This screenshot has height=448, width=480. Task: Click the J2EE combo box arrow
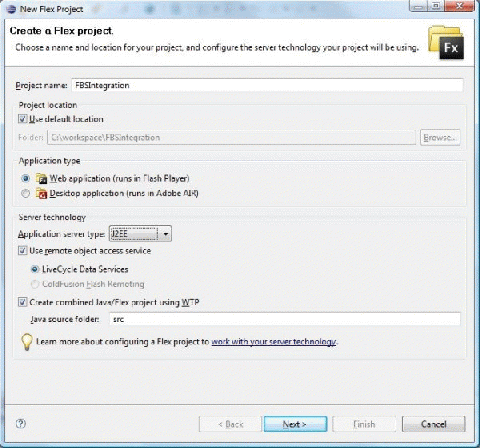[165, 234]
